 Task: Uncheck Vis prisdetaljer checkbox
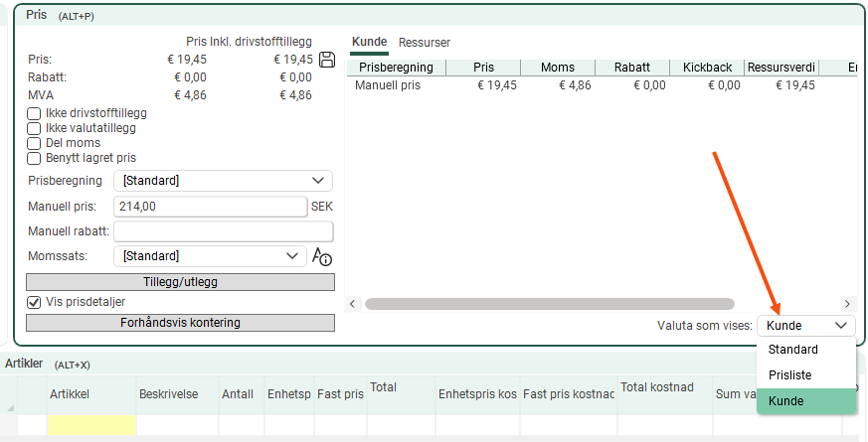tap(34, 302)
